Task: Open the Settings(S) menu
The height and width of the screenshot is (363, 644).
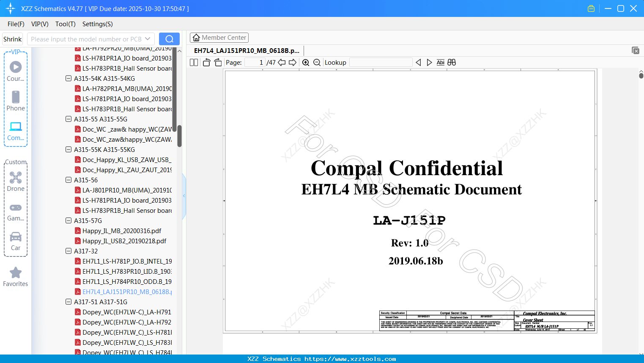Action: [x=98, y=24]
